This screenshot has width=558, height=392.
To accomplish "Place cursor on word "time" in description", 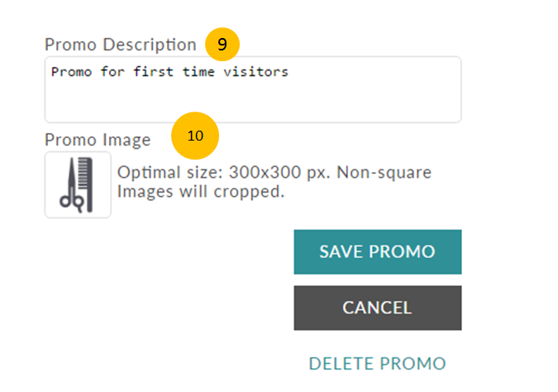I will tap(198, 72).
